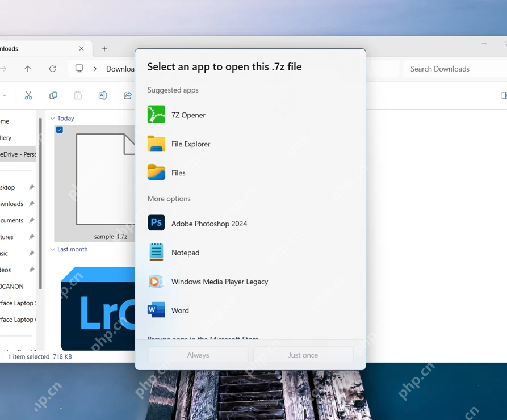Click the This PC monitor icon
Viewport: 507px width, 420px height.
coord(79,68)
